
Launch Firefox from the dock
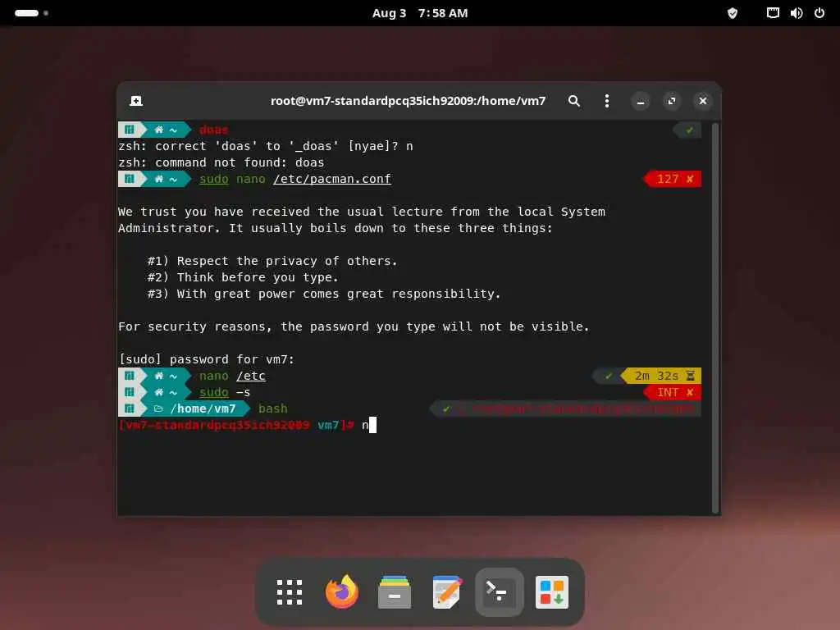pos(342,592)
